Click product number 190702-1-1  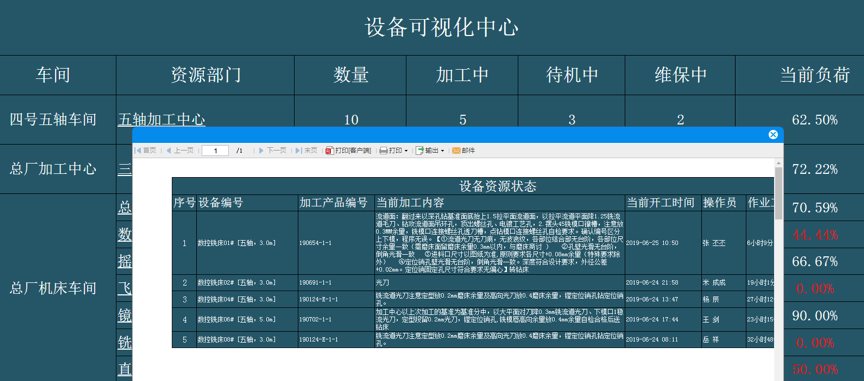[316, 319]
